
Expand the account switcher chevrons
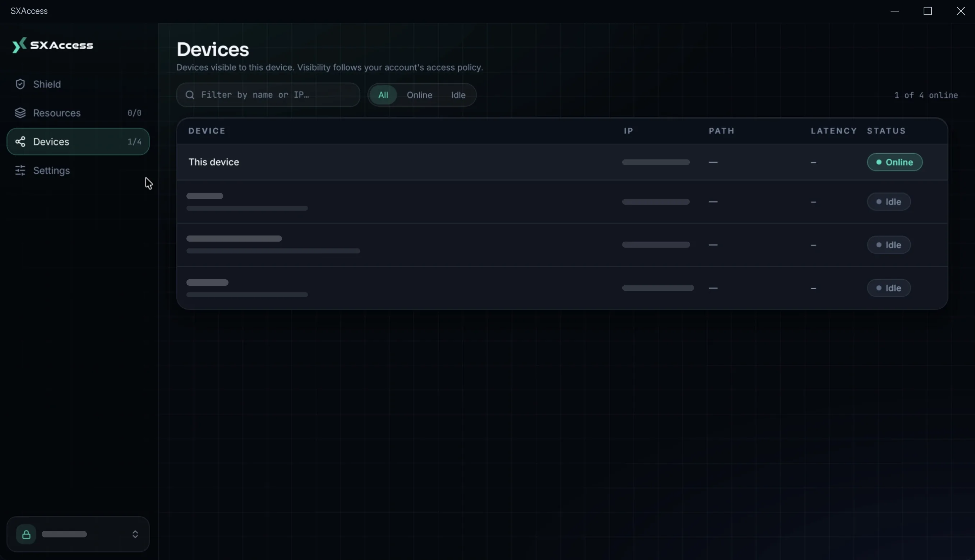pyautogui.click(x=135, y=535)
